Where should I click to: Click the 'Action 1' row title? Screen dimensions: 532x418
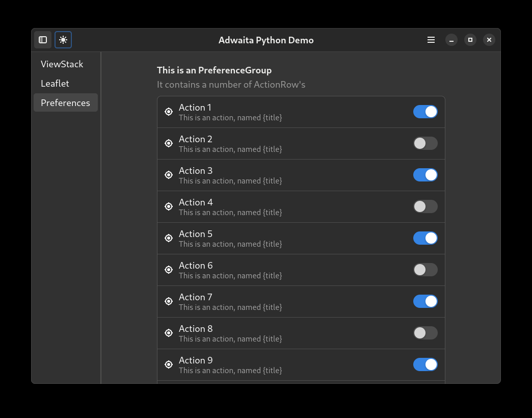[x=195, y=108]
